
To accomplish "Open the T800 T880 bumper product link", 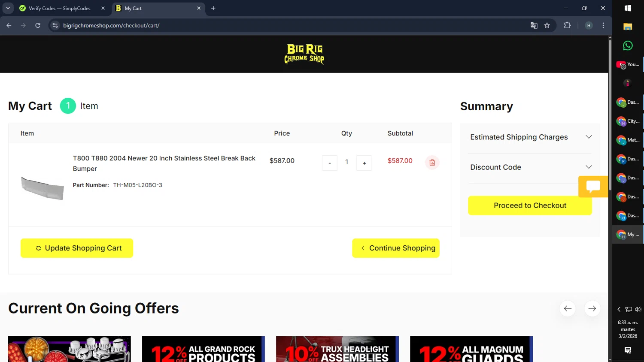I will point(164,163).
